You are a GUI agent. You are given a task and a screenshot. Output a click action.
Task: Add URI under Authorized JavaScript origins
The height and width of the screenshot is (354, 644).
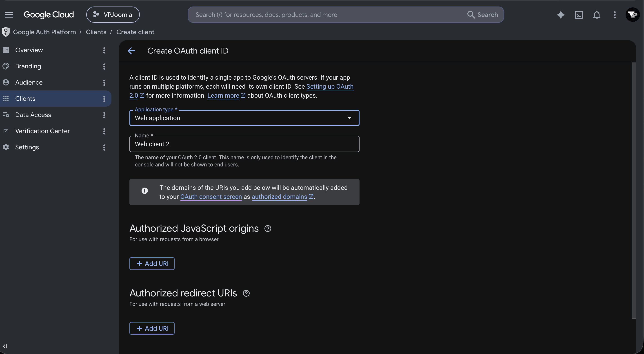(152, 264)
